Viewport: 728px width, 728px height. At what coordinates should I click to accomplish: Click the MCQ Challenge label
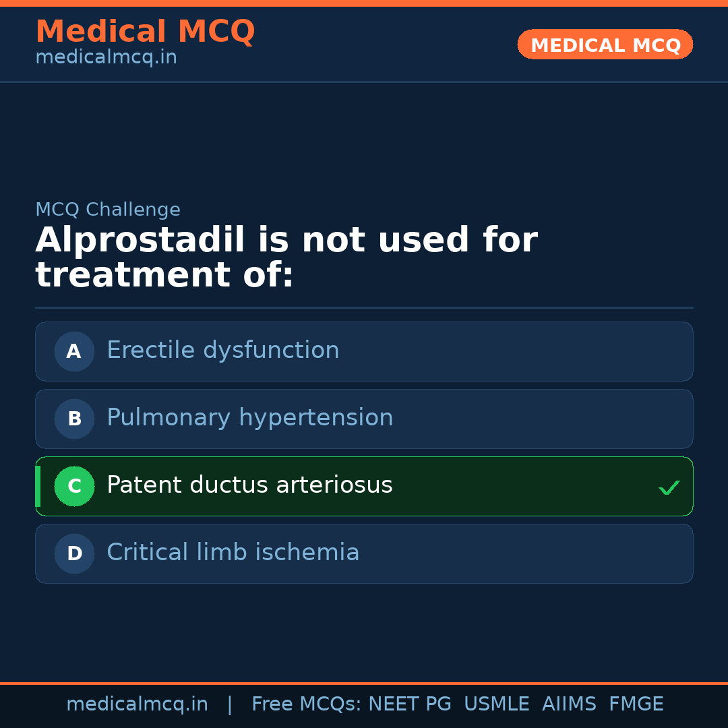(108, 210)
